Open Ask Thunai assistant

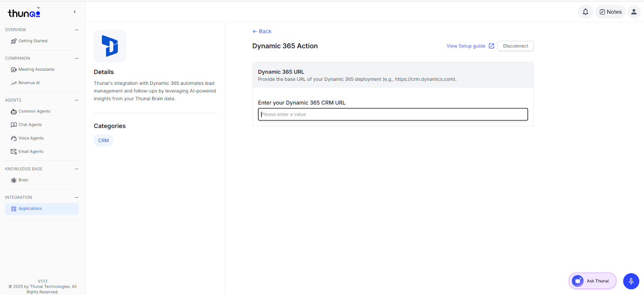pos(592,281)
